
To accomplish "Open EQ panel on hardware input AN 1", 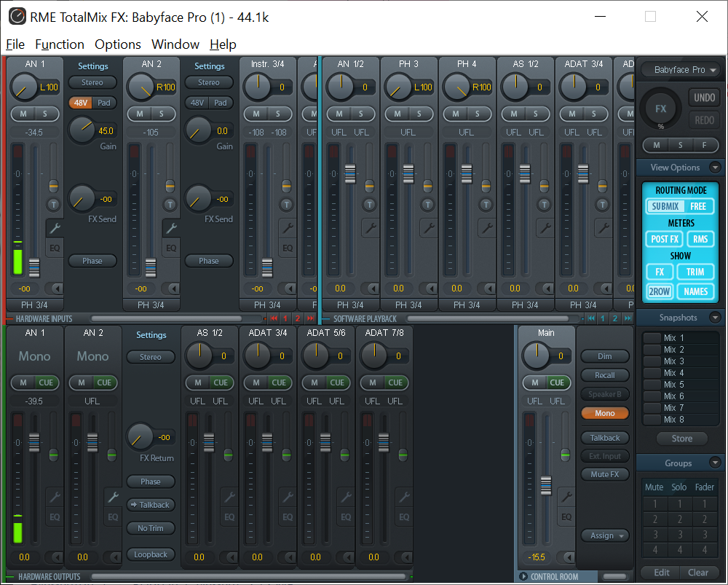I will point(55,248).
